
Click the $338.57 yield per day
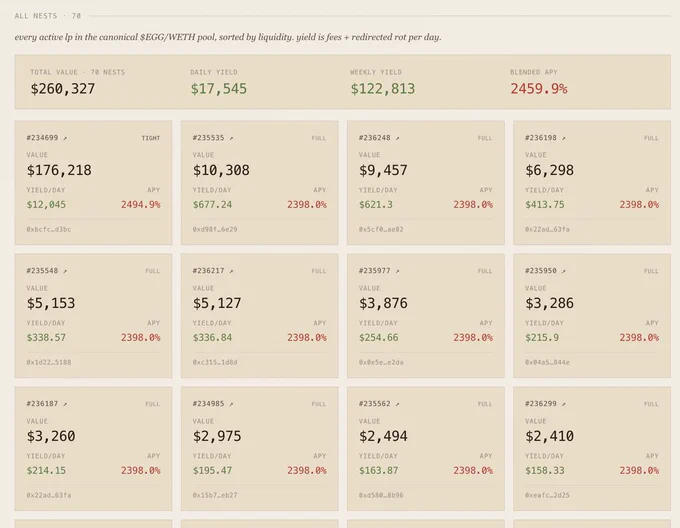point(46,338)
